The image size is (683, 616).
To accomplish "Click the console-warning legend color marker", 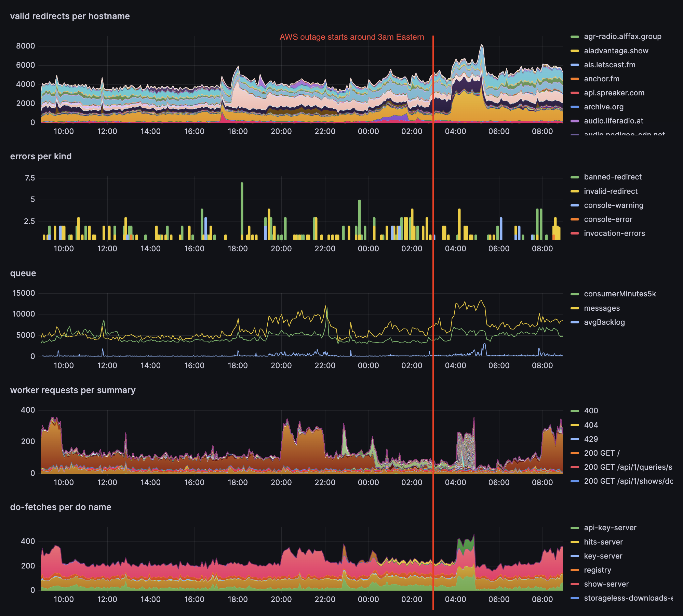I will click(x=575, y=205).
